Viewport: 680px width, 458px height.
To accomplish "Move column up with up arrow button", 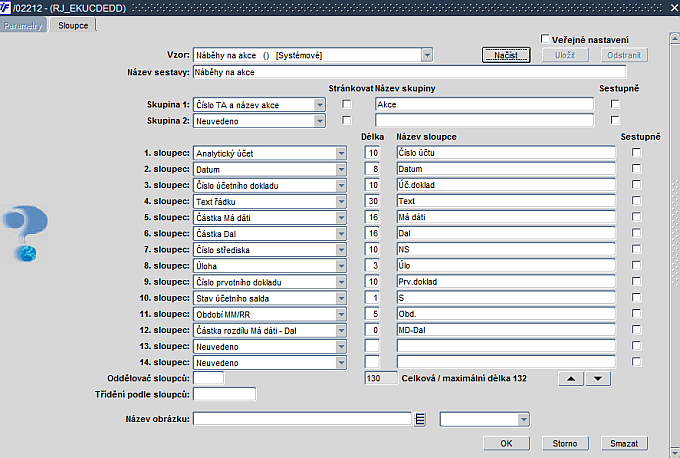I will [571, 379].
